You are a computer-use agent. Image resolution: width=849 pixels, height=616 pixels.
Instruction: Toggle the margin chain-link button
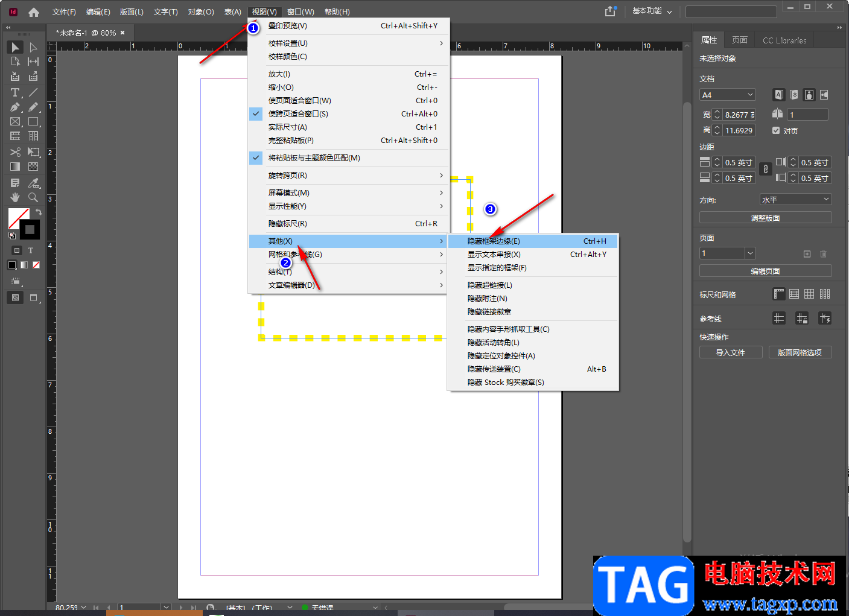[766, 170]
